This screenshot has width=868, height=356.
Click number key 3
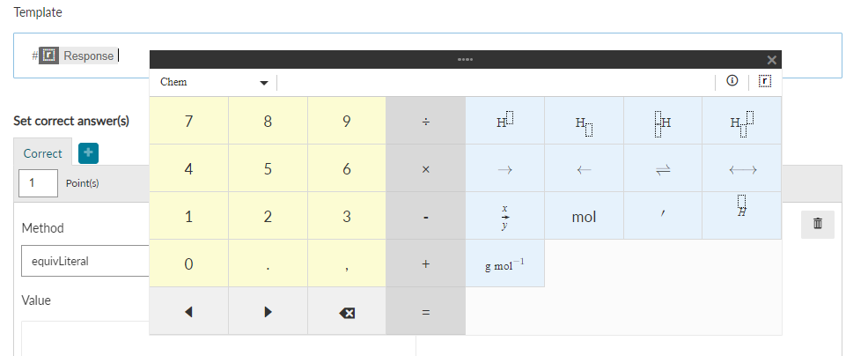(347, 216)
